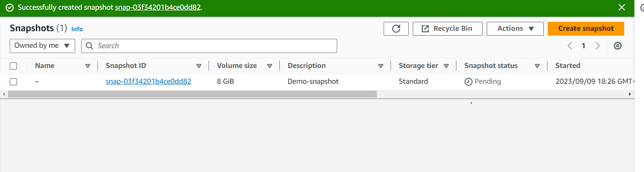Expand the Owned by me filter dropdown
Image resolution: width=644 pixels, height=172 pixels.
pos(42,46)
